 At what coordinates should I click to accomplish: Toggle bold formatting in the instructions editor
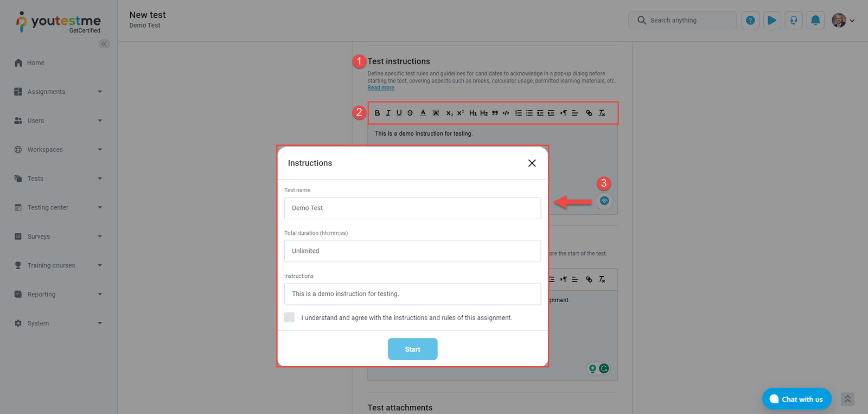[378, 113]
